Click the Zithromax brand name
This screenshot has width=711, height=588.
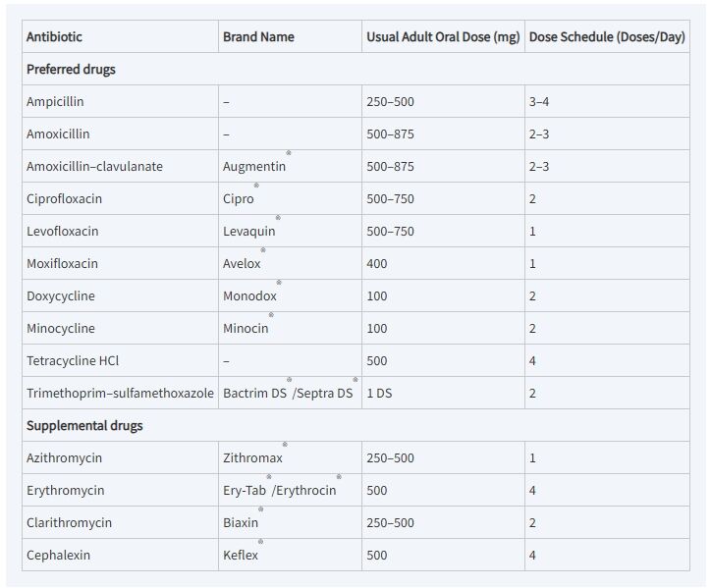pos(252,457)
